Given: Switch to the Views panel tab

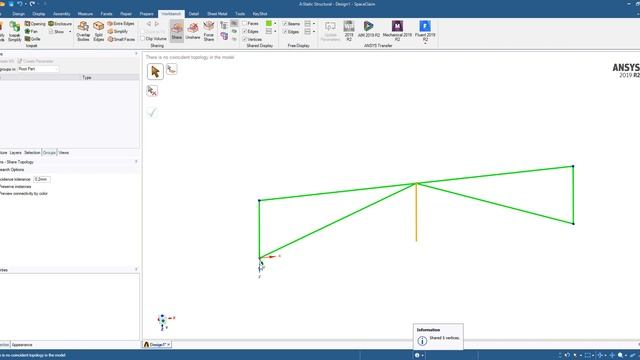Looking at the screenshot, I should 64,153.
